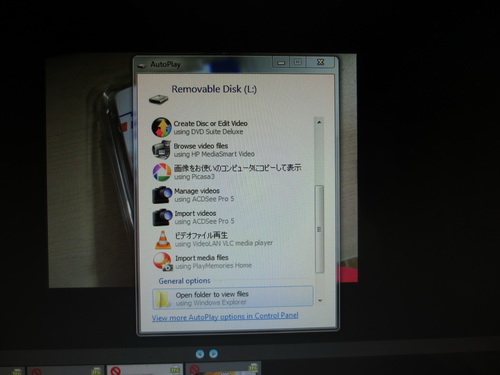This screenshot has height=375, width=500.
Task: Click the Windows Explorer folder icon
Action: (163, 298)
